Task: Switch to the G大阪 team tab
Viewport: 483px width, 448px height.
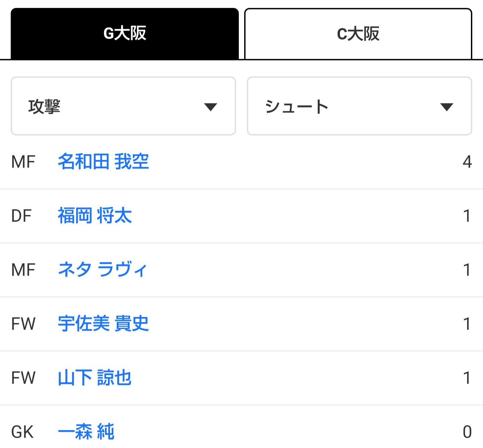Action: [125, 34]
